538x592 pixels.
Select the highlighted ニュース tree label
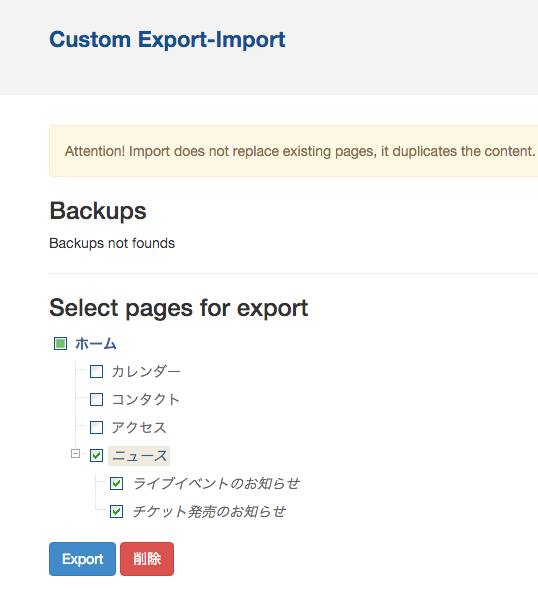pos(139,456)
